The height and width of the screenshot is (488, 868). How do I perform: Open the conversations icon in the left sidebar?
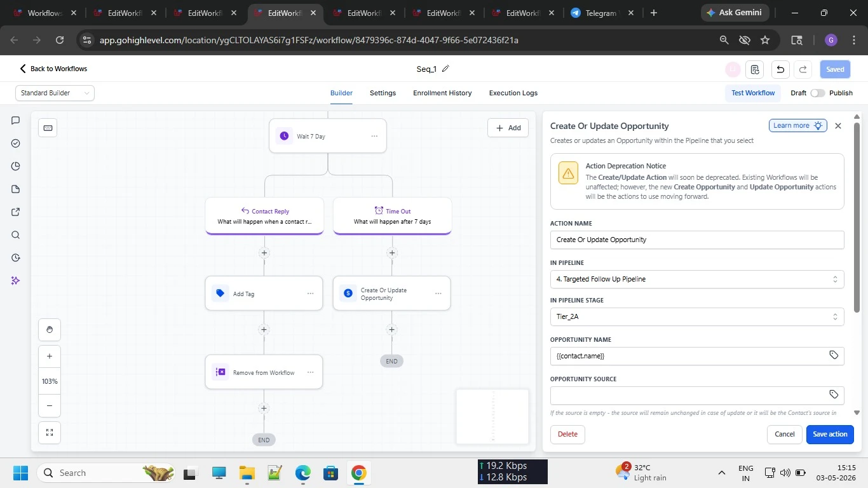tap(16, 120)
